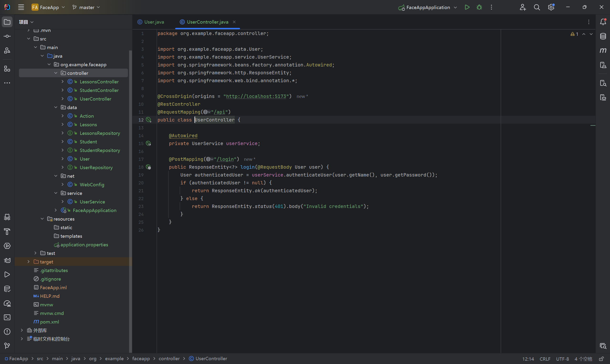Image resolution: width=610 pixels, height=364 pixels.
Task: Run FaceAppApplication with the green play button
Action: [x=467, y=7]
